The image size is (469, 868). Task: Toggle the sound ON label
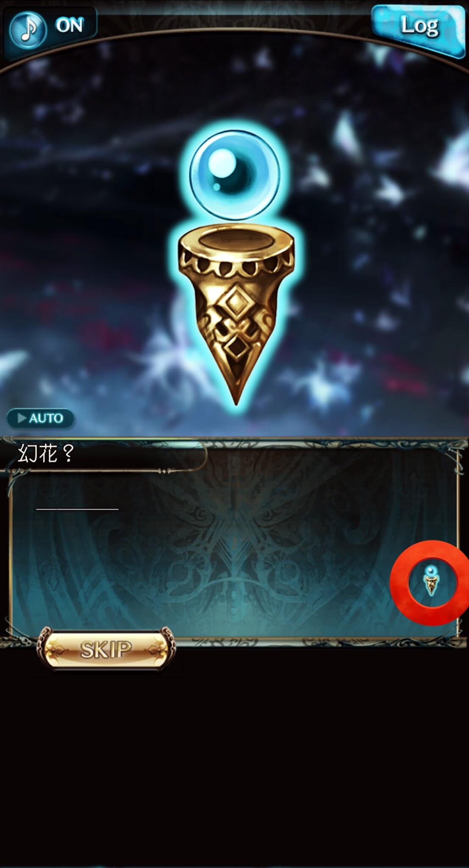69,26
